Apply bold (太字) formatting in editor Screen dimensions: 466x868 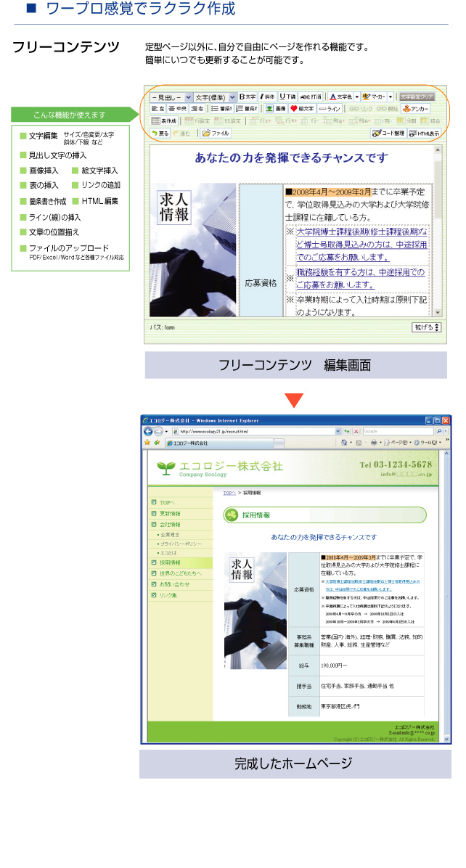(248, 96)
